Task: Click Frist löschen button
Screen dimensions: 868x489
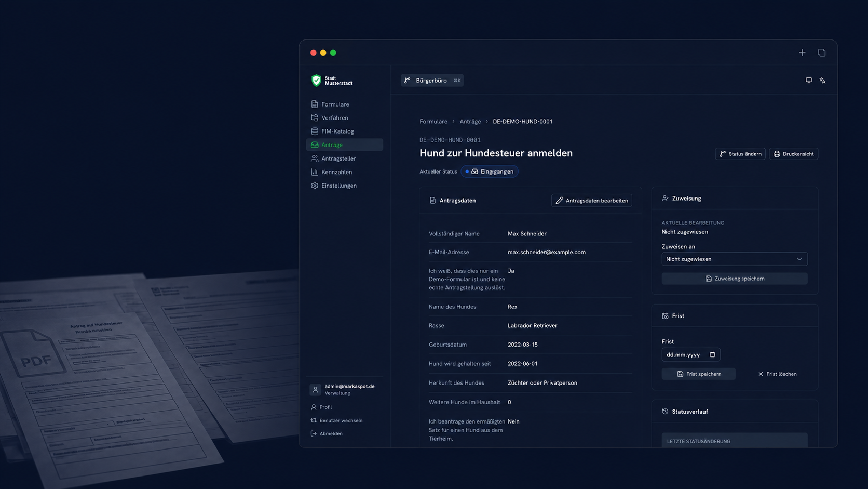Action: pyautogui.click(x=777, y=374)
